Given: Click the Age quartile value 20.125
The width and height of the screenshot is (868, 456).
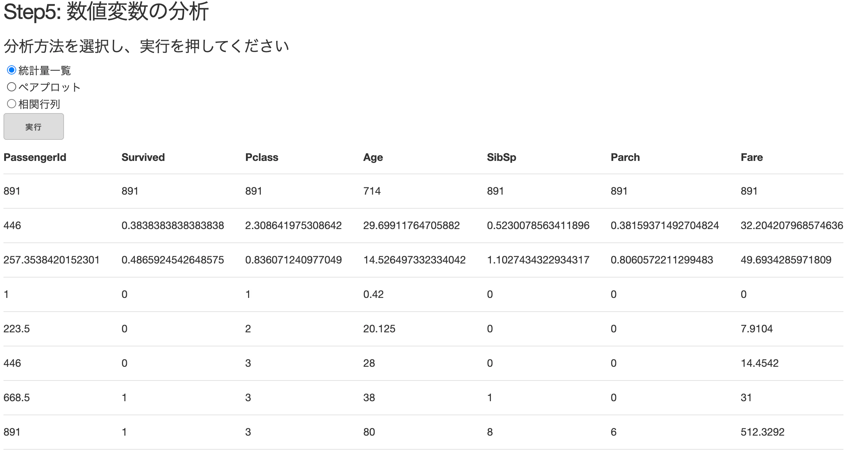Looking at the screenshot, I should [379, 328].
